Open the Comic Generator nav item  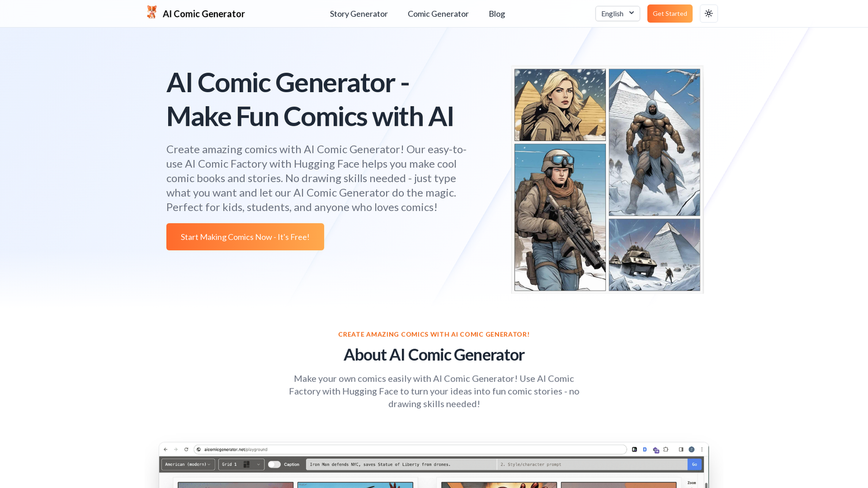(438, 14)
